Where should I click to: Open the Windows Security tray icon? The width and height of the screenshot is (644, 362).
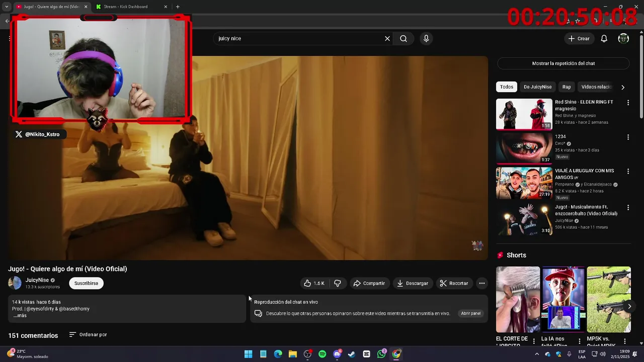[x=558, y=354]
